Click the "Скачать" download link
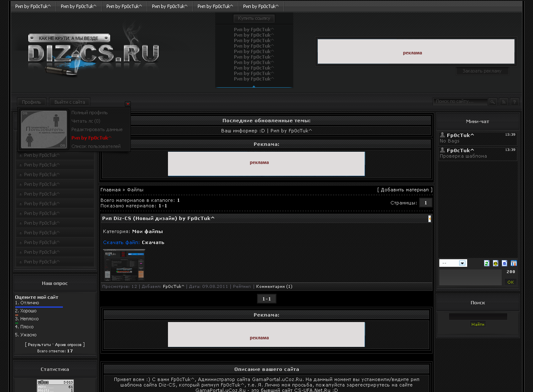This screenshot has width=533, height=392. pyautogui.click(x=153, y=242)
